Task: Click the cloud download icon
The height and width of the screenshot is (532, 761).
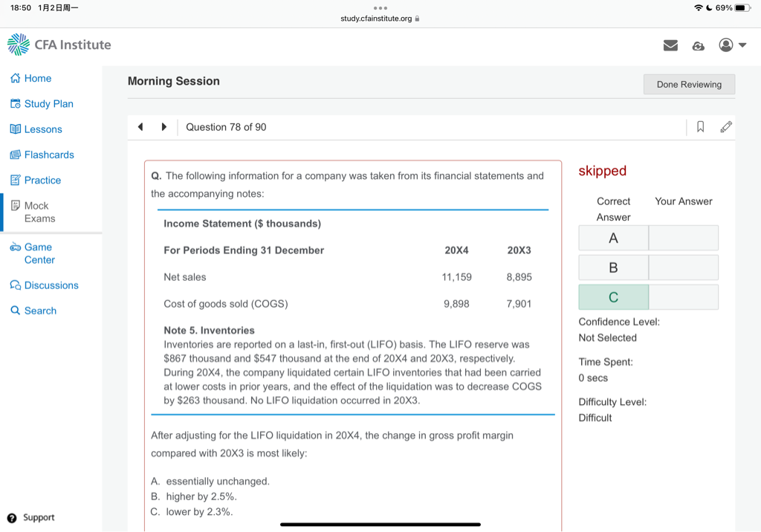Action: 698,45
